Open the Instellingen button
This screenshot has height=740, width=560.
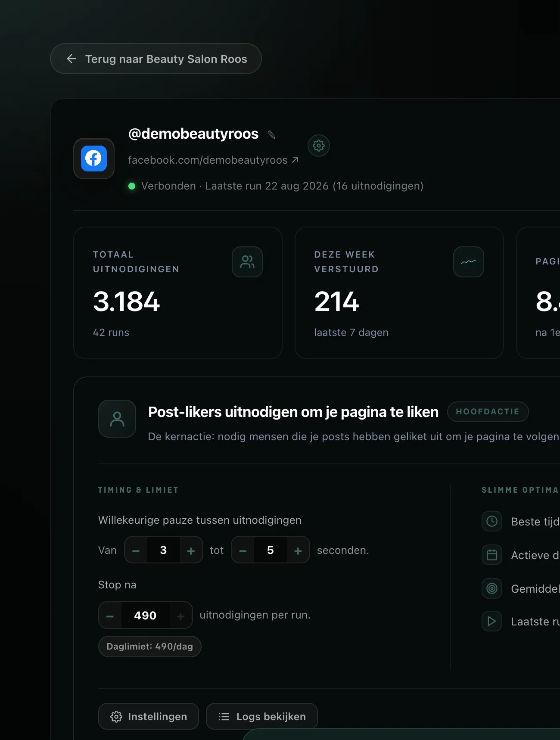[149, 716]
